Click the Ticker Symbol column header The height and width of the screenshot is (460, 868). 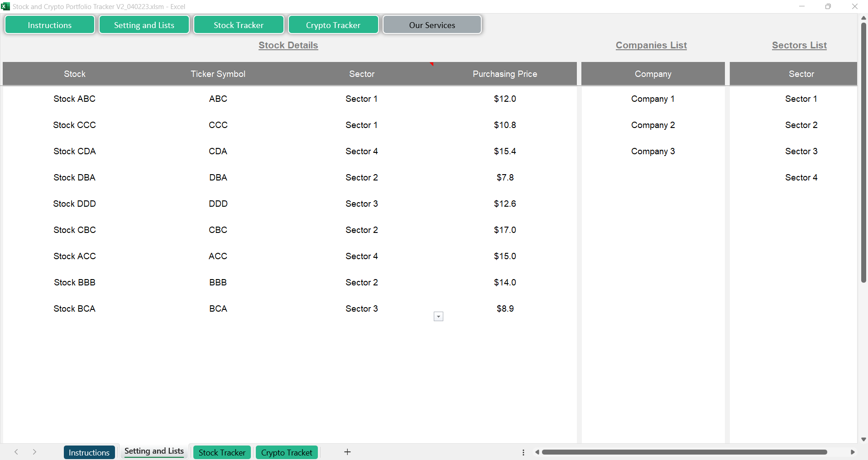click(x=218, y=74)
